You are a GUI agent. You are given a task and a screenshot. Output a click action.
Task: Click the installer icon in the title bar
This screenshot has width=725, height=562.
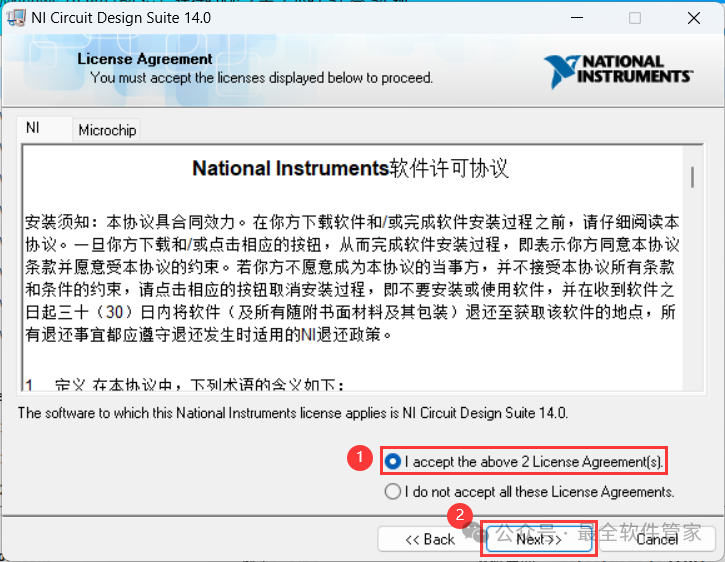(16, 18)
